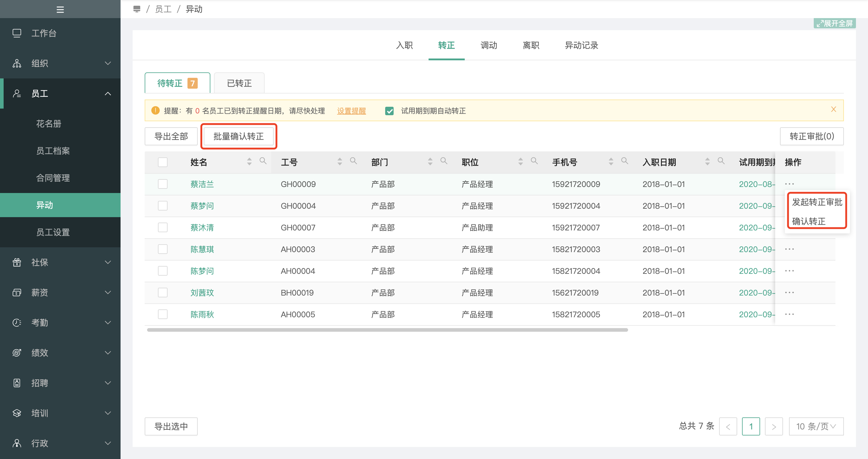Image resolution: width=868 pixels, height=459 pixels.
Task: Open search for the 部门 column
Action: tap(444, 161)
